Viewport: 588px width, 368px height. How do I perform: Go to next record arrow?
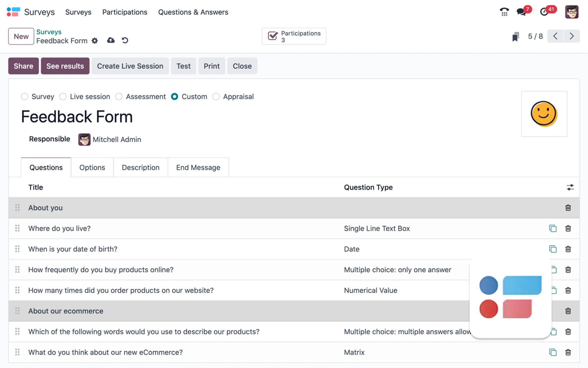click(x=571, y=36)
